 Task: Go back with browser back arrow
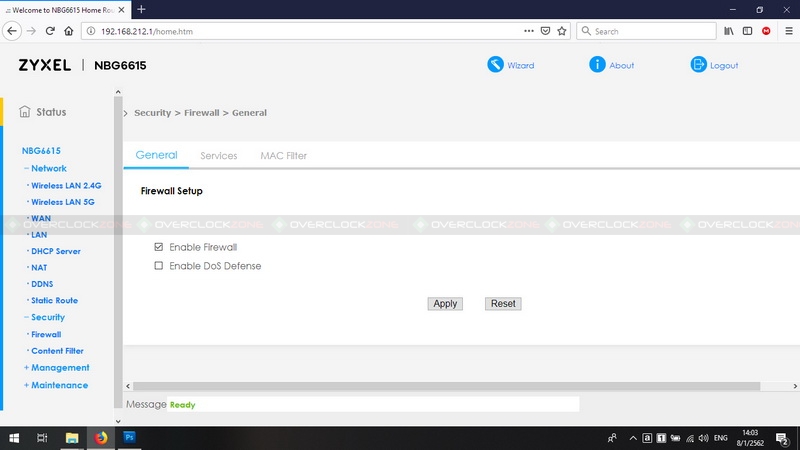12,31
